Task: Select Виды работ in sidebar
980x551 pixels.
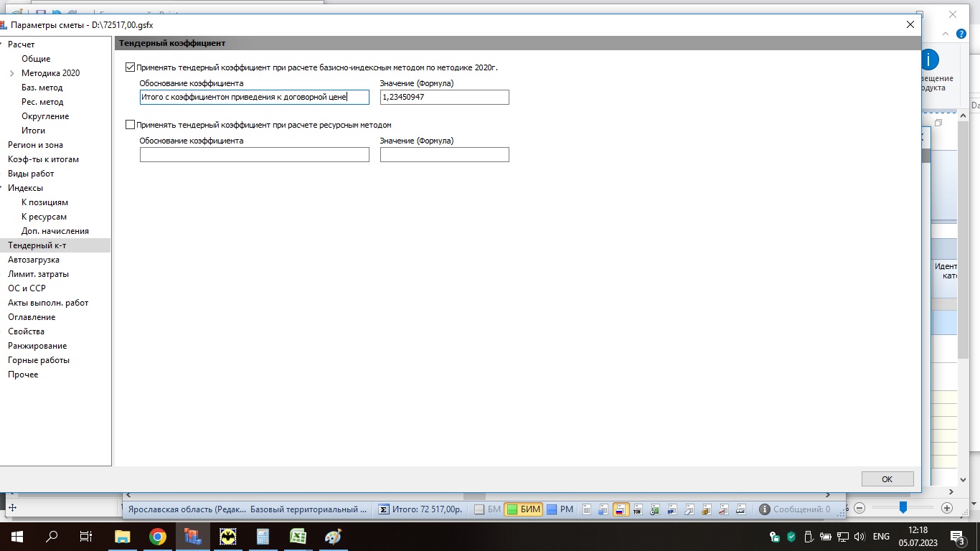Action: pyautogui.click(x=31, y=174)
